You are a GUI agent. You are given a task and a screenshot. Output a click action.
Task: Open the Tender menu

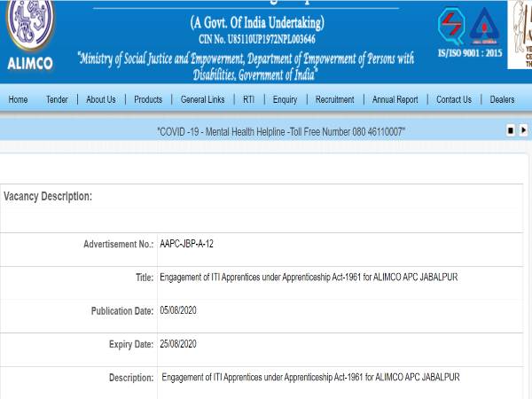click(57, 99)
